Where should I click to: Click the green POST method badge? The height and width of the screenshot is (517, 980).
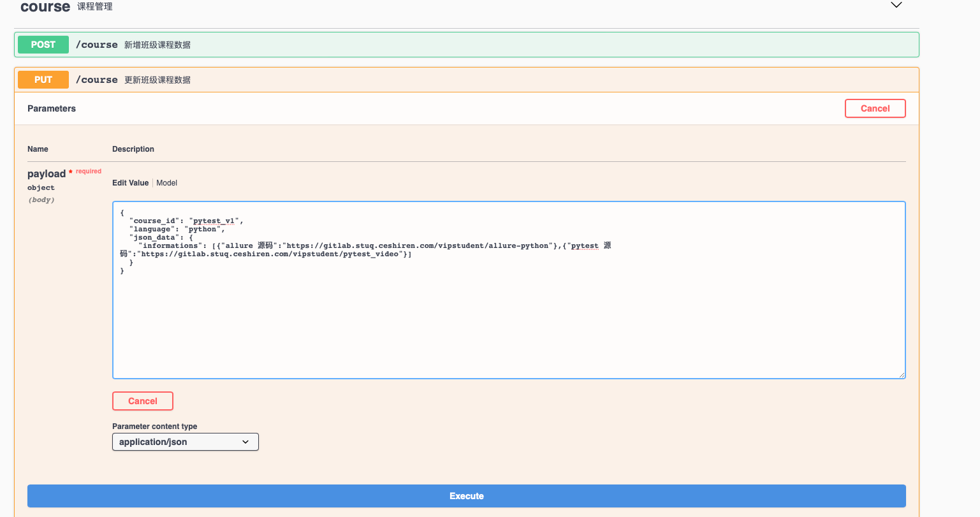(x=43, y=45)
